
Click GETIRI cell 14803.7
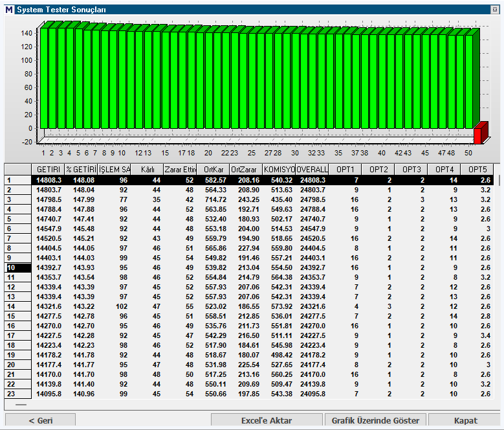pos(49,190)
